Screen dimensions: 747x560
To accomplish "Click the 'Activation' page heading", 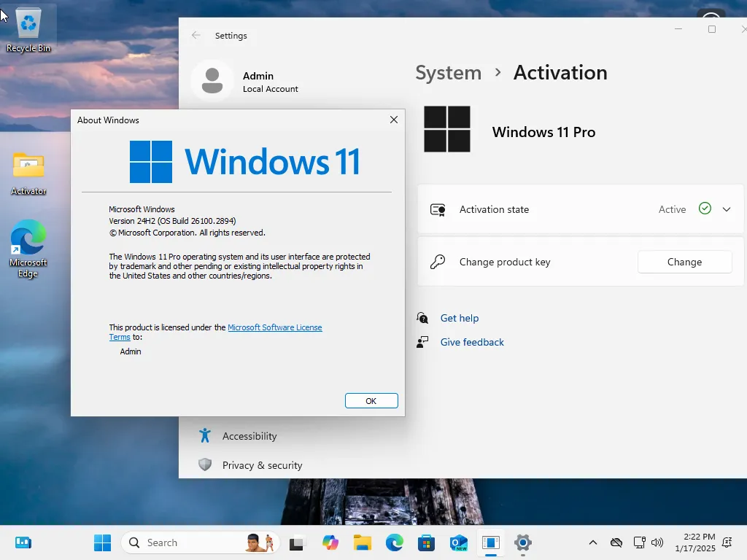I will 560,73.
